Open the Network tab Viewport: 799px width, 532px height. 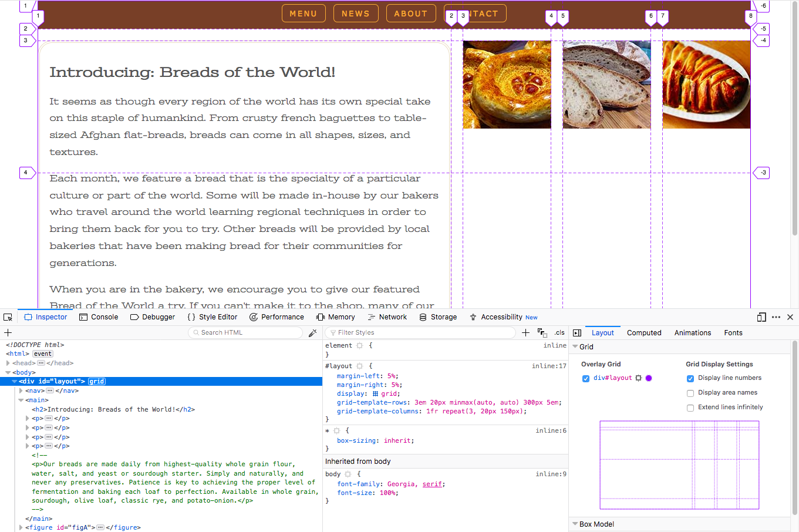[387, 317]
